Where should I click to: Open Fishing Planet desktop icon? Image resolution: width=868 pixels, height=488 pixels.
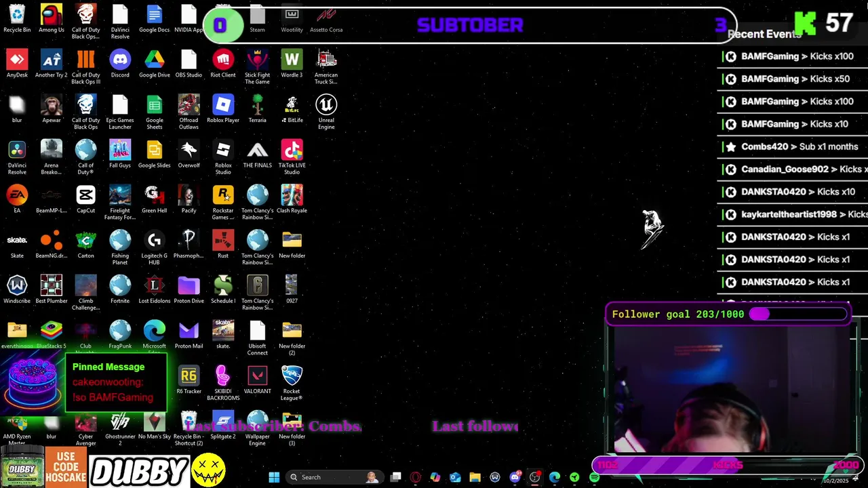(120, 247)
